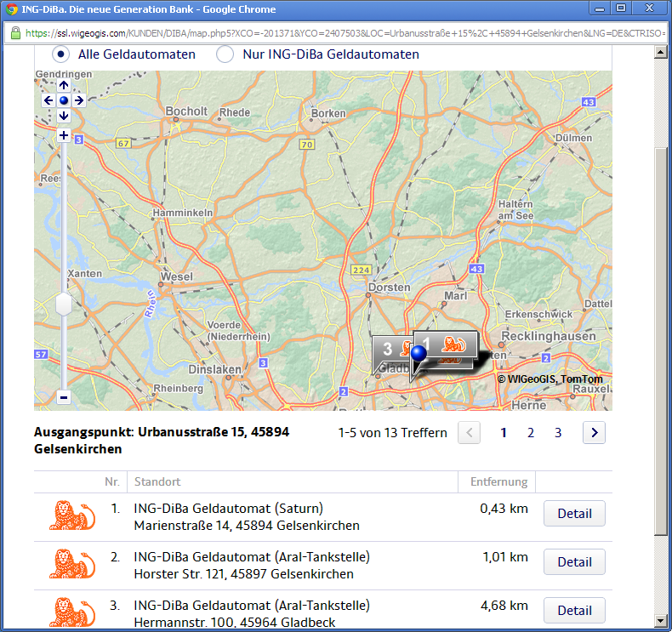Click 'ING-DiBa Geldautomat (Saturn)' title
672x632 pixels.
[229, 509]
